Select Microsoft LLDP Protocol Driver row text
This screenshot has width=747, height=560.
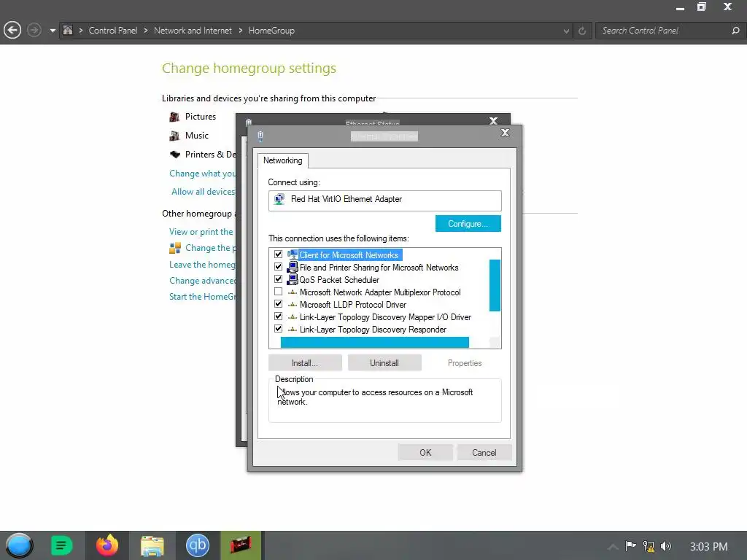click(353, 305)
